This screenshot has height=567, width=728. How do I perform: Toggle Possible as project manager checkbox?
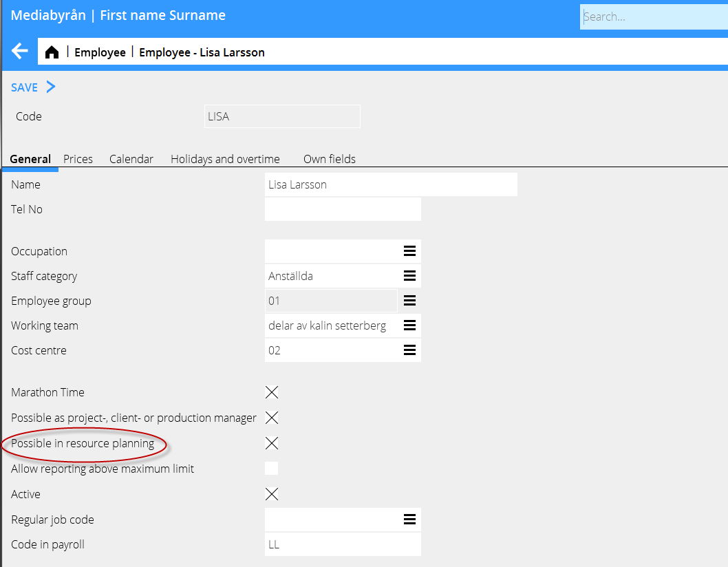coord(272,418)
